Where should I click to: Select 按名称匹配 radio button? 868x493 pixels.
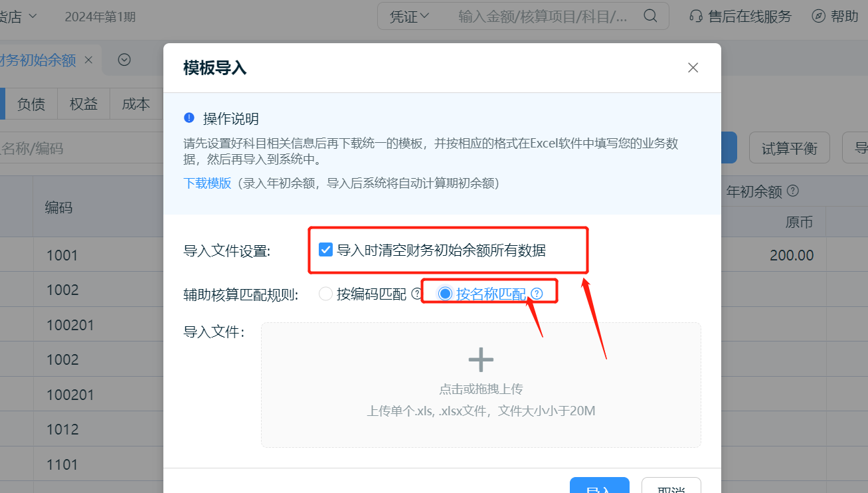click(x=445, y=294)
